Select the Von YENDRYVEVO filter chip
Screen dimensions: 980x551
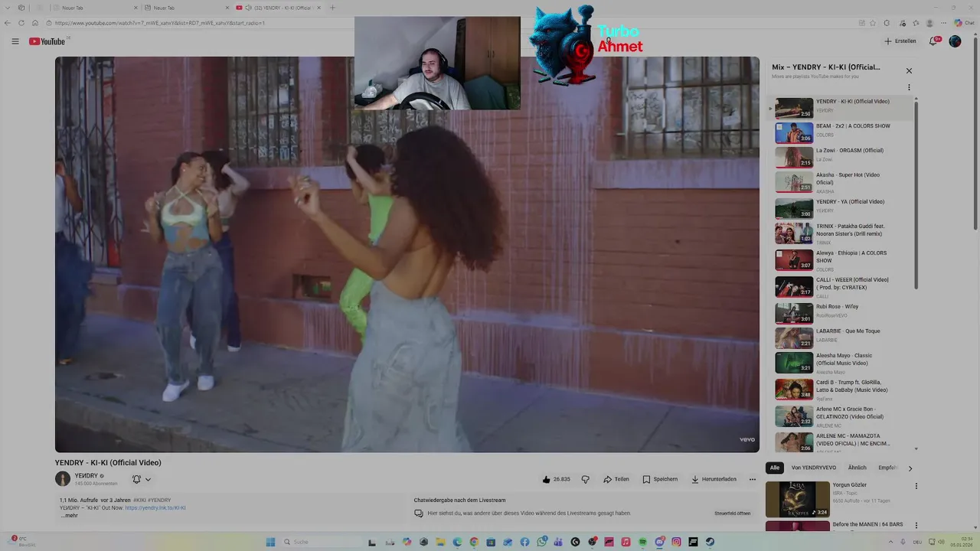814,468
